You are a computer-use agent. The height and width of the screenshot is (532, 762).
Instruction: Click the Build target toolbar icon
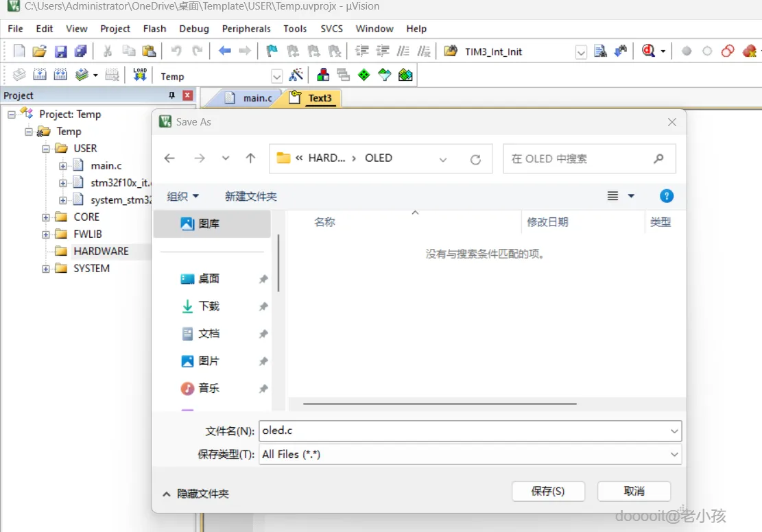(40, 75)
